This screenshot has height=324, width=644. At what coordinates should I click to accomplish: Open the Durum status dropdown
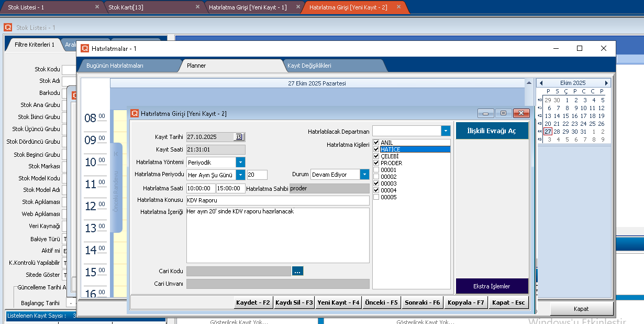(x=364, y=175)
